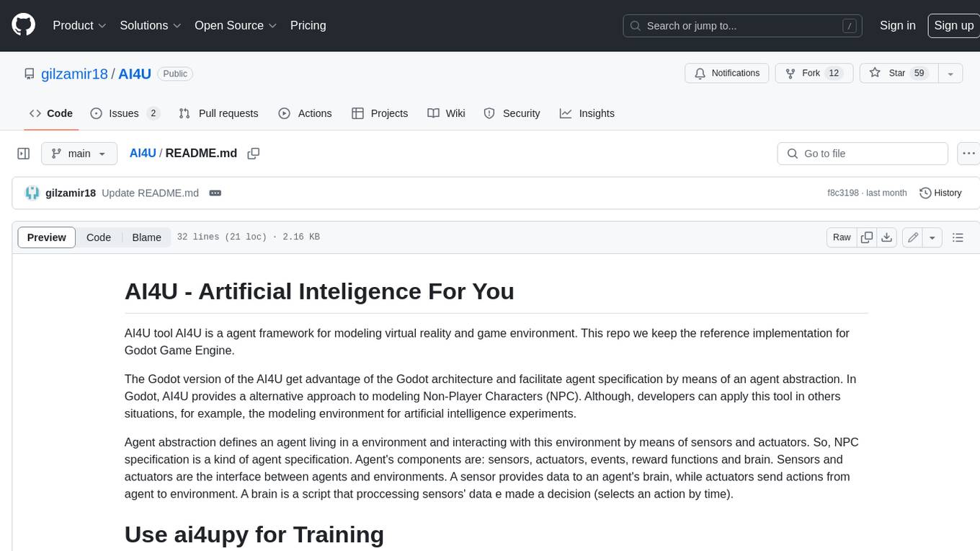Click the Sign up button

point(953,25)
